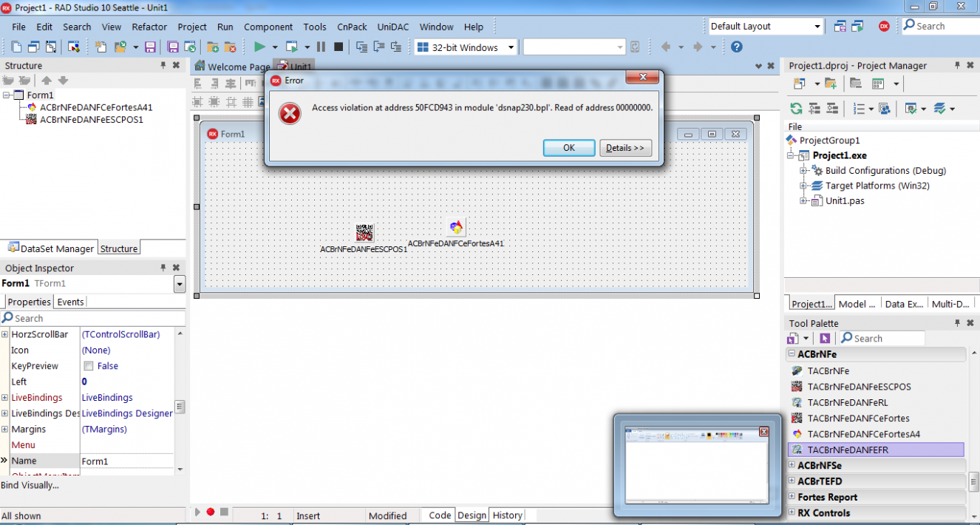Open the 32-bit Windows platform dropdown
This screenshot has height=525, width=980.
click(x=511, y=47)
